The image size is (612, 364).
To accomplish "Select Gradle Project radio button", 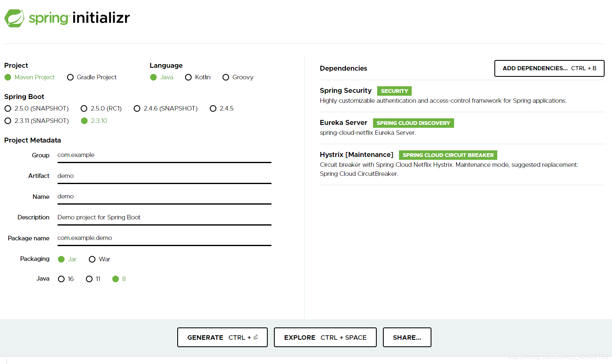I will click(92, 77).
